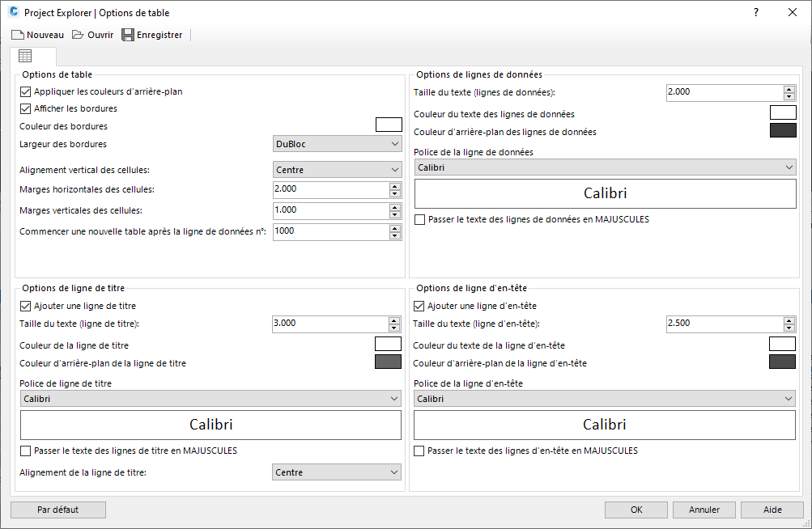Screen dimensions: 812x529
Task: Open the 'Largeur des bordures' dropdown
Action: click(338, 144)
